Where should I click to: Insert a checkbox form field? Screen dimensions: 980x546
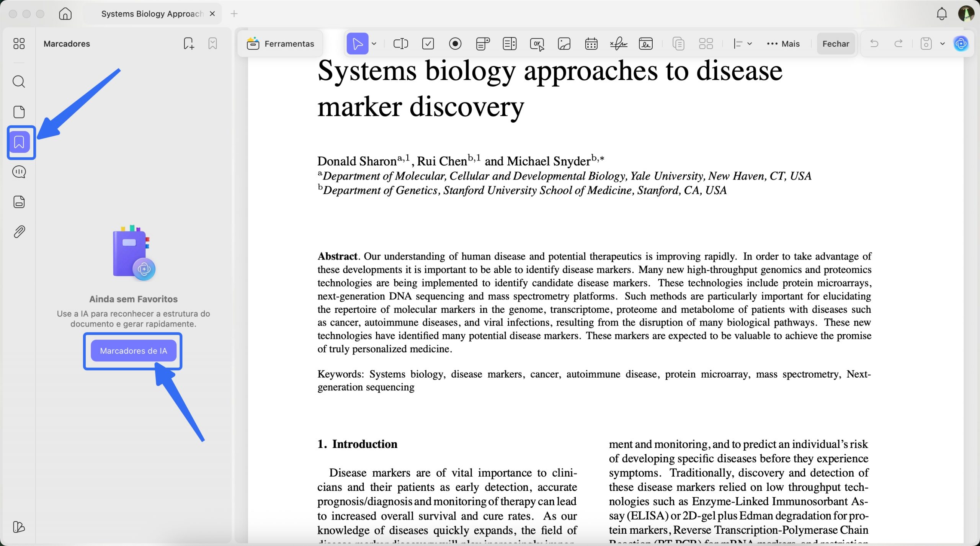428,43
